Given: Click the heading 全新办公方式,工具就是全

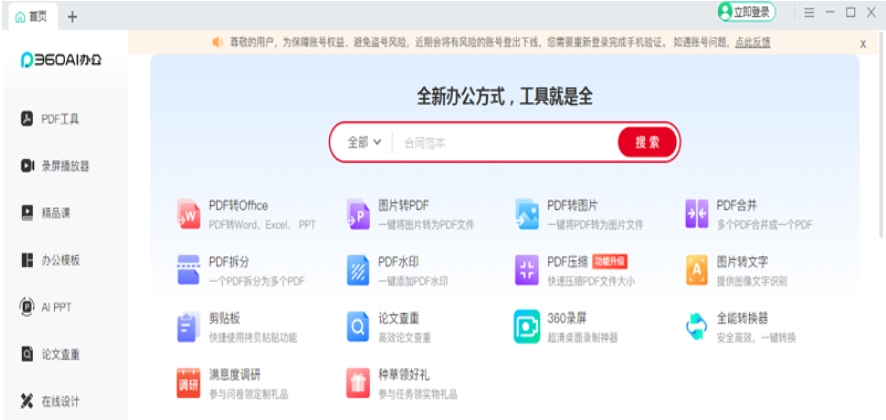Looking at the screenshot, I should click(x=505, y=97).
